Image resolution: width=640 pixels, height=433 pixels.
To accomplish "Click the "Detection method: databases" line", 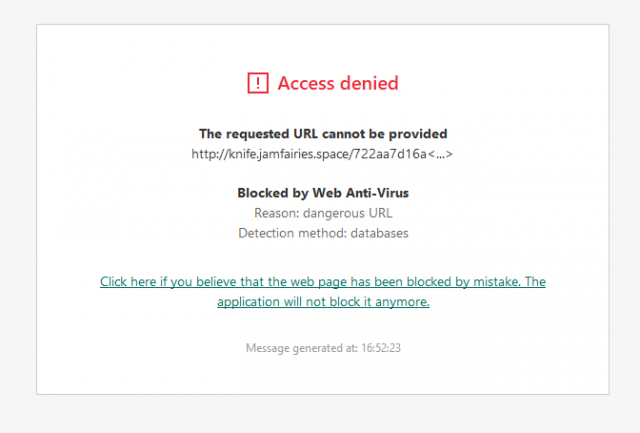I will 323,233.
